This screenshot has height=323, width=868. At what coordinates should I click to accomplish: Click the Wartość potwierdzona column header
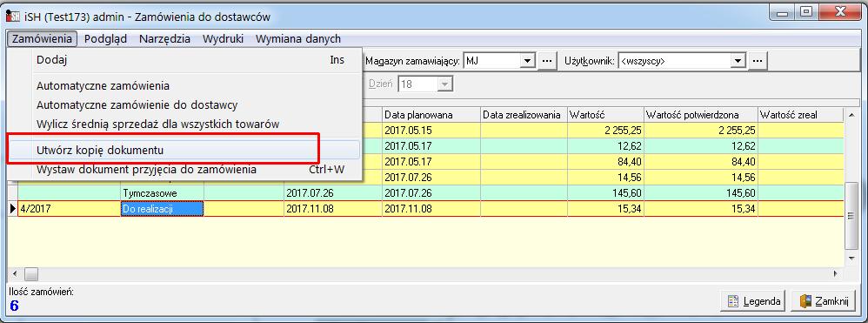point(700,115)
